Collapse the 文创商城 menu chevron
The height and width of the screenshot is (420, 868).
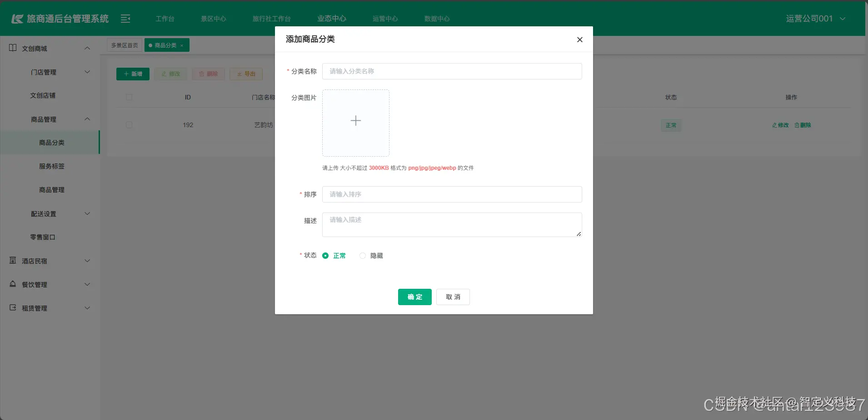pyautogui.click(x=87, y=48)
